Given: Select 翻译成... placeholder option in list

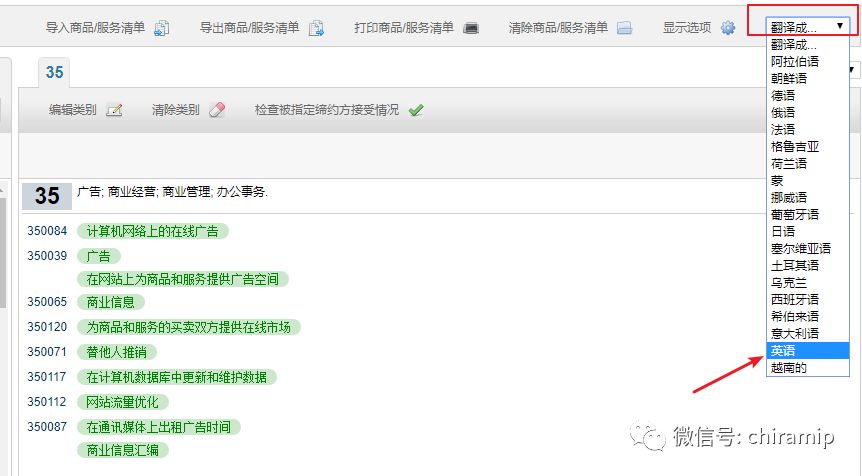Looking at the screenshot, I should click(x=807, y=45).
